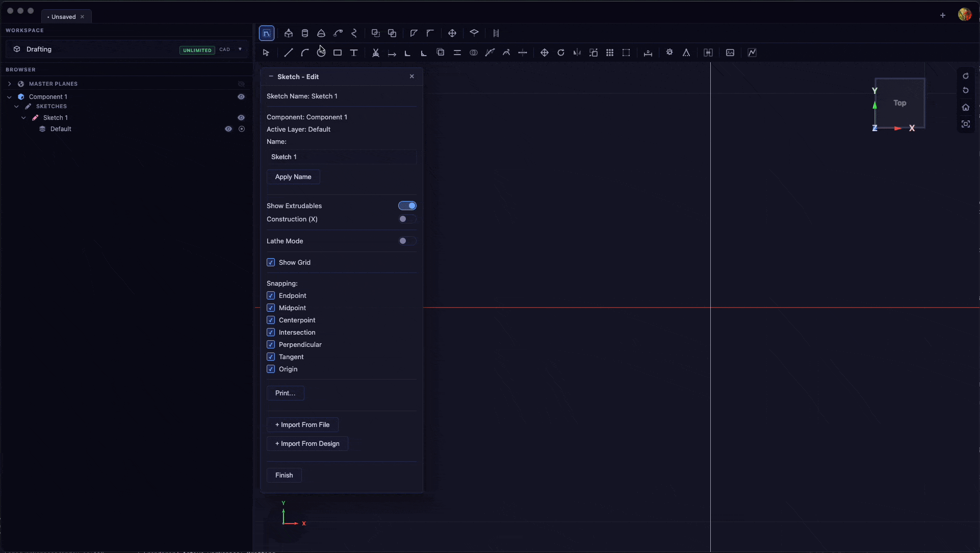Choose the Text tool icon

click(354, 53)
